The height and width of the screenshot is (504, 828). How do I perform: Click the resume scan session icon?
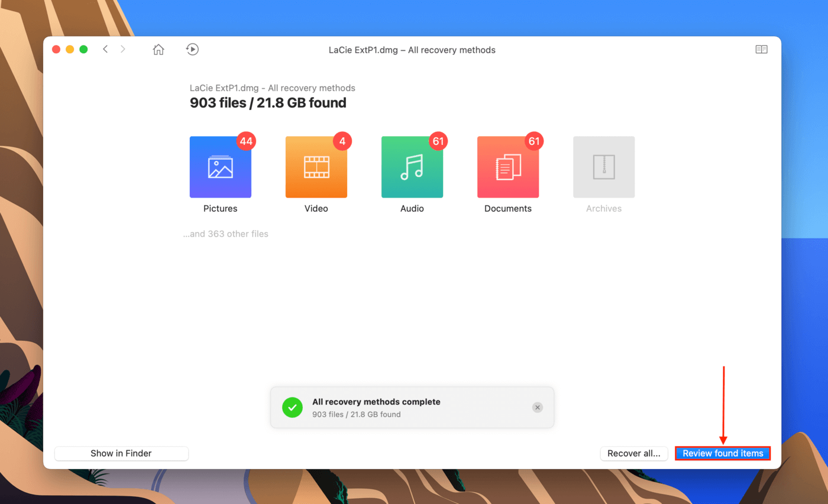pos(192,49)
